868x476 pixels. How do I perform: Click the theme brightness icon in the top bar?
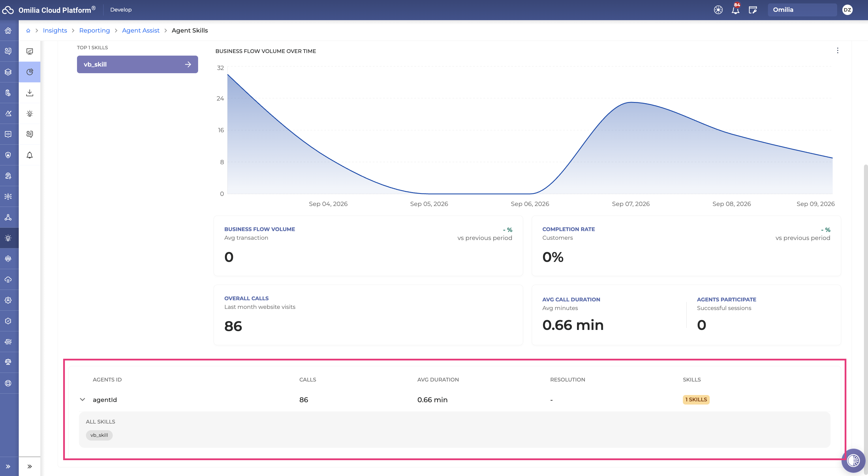pyautogui.click(x=718, y=10)
